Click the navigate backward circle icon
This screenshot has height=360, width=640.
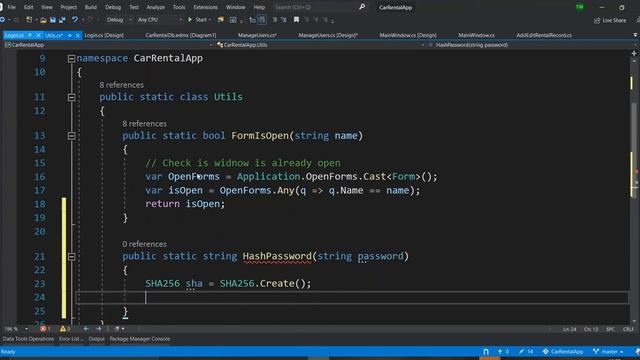(2, 20)
